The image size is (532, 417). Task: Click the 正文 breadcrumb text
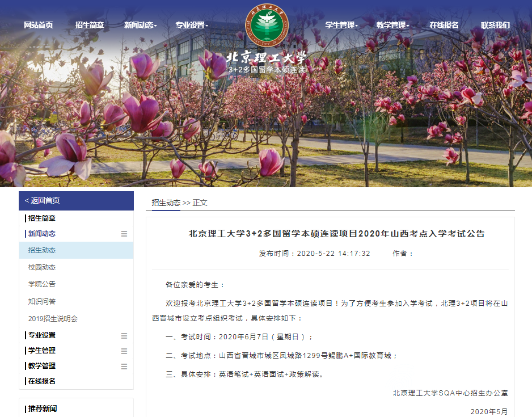[x=200, y=203]
